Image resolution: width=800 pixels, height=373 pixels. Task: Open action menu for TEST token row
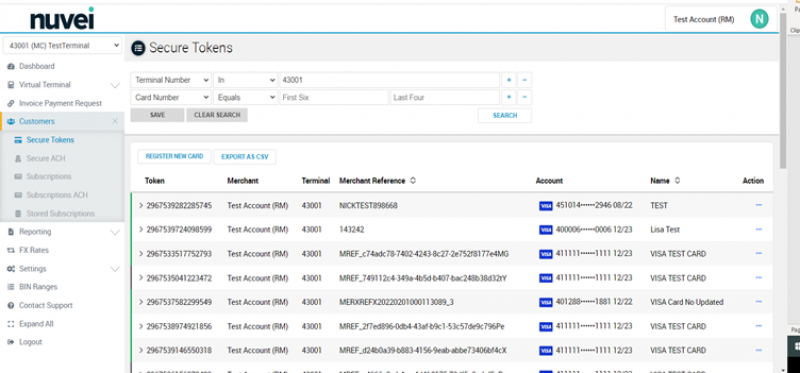[758, 205]
